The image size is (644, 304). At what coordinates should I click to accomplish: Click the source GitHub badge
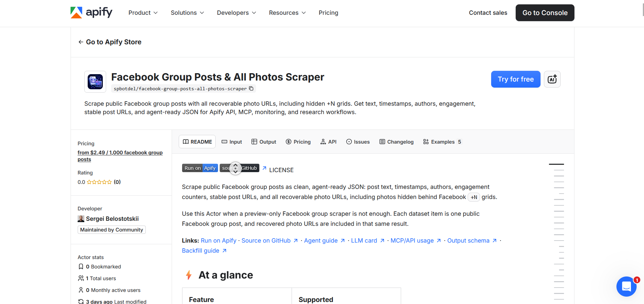click(239, 168)
